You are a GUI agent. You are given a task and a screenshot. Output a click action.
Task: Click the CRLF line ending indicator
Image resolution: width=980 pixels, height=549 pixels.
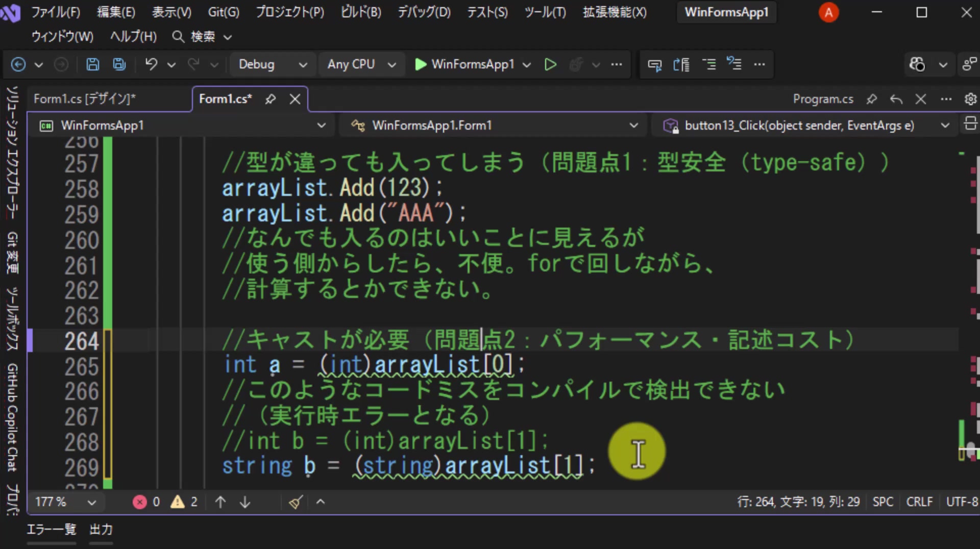919,502
